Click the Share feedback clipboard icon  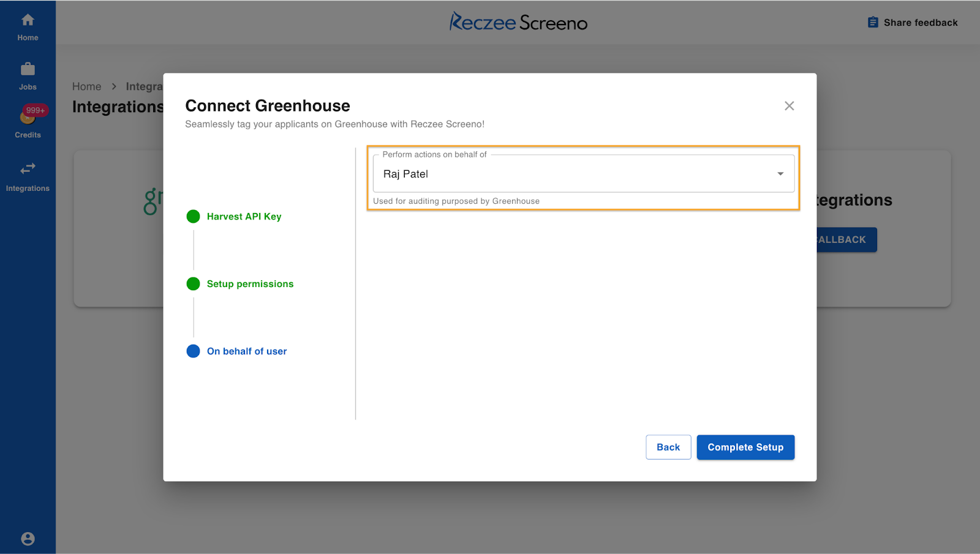click(x=873, y=23)
